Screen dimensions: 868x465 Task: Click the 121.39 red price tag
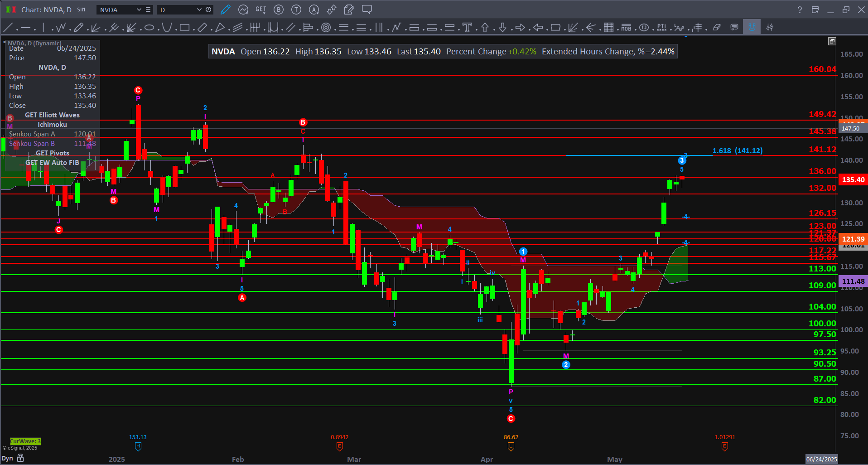click(x=854, y=239)
